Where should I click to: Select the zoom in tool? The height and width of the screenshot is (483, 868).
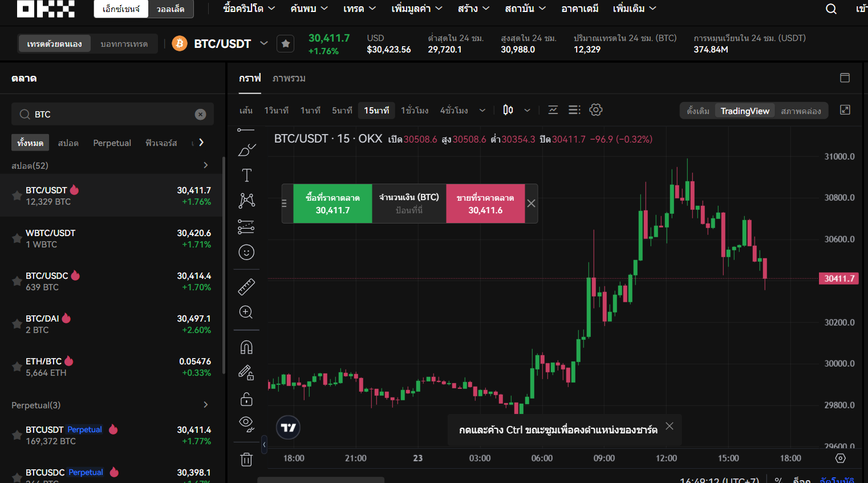[x=246, y=312]
